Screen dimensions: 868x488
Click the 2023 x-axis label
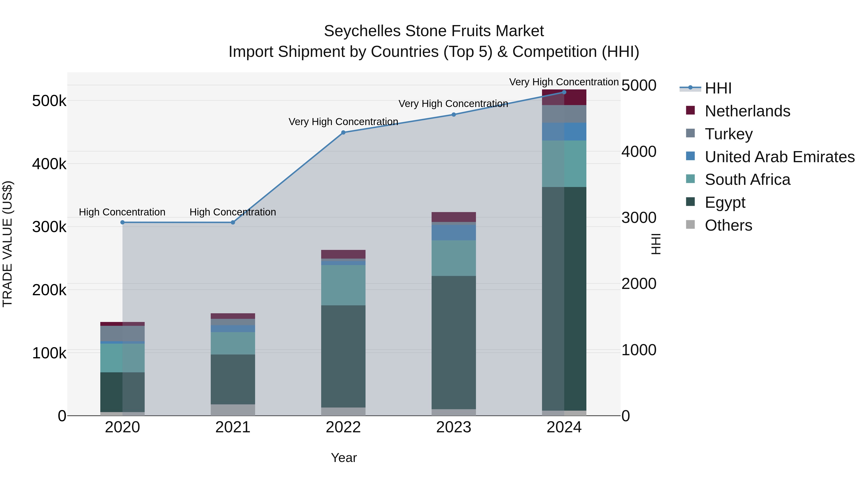tap(454, 427)
